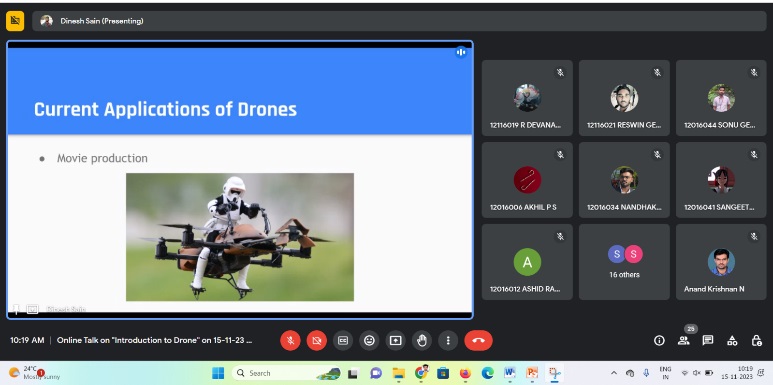This screenshot has width=773, height=385.
Task: Open the chat panel icon
Action: (708, 341)
